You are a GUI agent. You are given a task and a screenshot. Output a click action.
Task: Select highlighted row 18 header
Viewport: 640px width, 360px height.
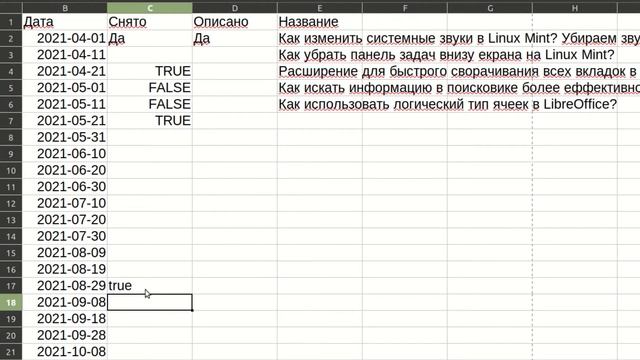pos(11,302)
